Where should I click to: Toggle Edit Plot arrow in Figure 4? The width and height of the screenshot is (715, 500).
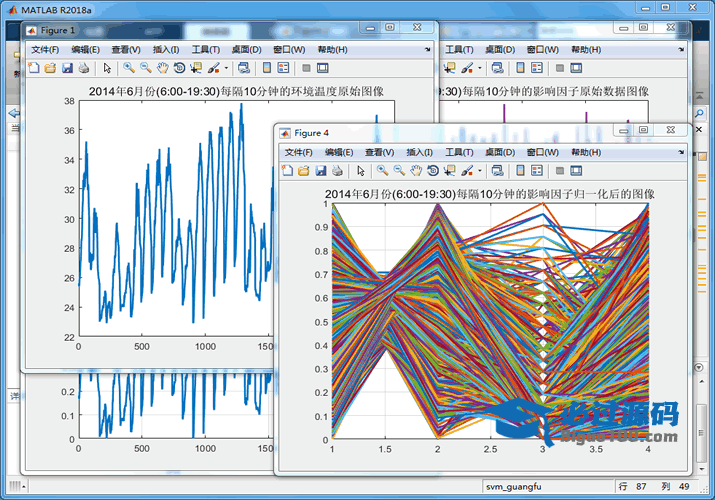point(360,171)
